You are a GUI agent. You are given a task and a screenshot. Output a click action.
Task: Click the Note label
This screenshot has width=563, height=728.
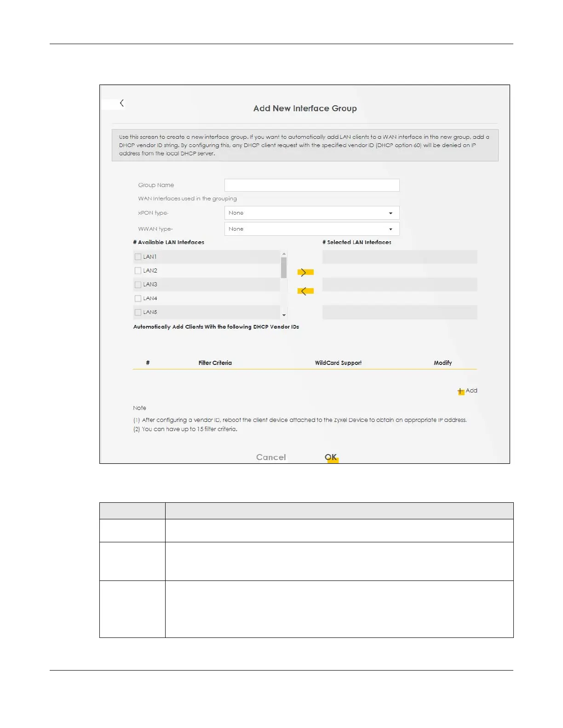point(139,408)
